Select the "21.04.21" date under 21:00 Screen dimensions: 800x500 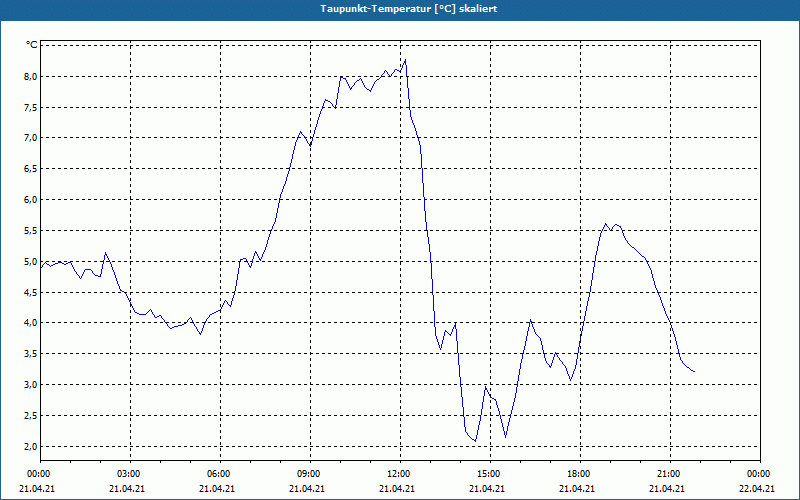[x=667, y=488]
